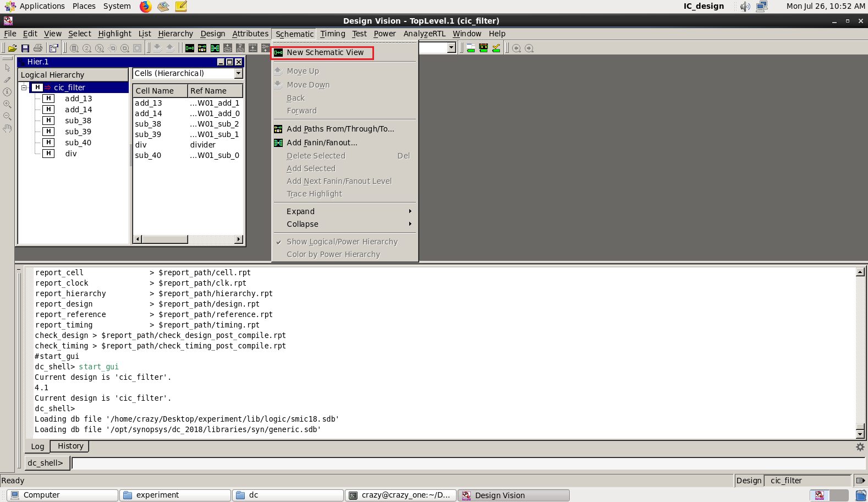Click the console scroll down arrow
Screen dimensions: 868x502
(x=860, y=434)
